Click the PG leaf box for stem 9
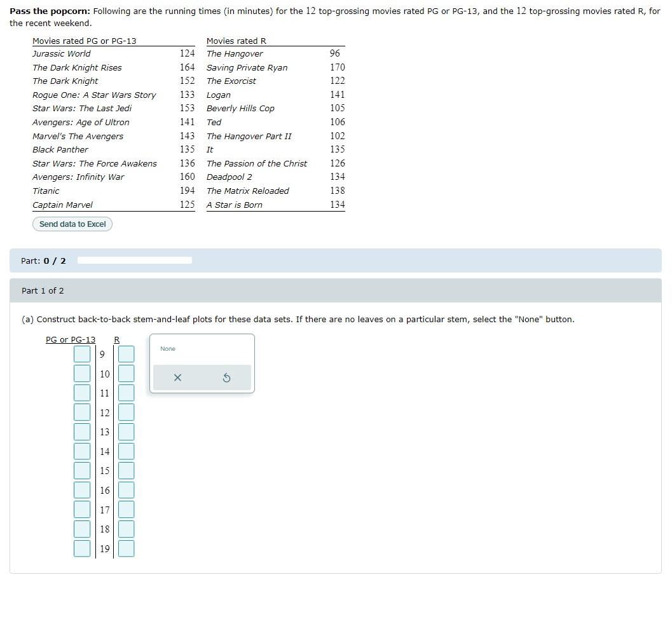This screenshot has width=672, height=631. 82,354
